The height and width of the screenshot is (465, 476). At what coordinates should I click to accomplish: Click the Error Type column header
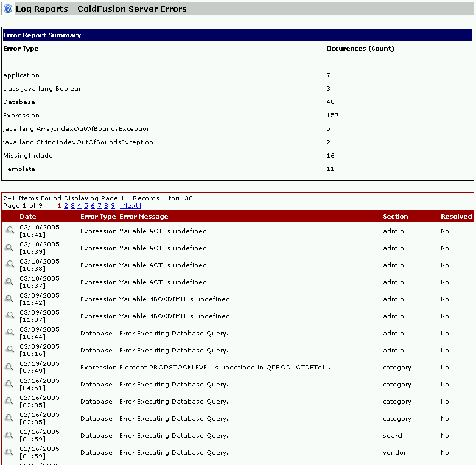pos(98,217)
